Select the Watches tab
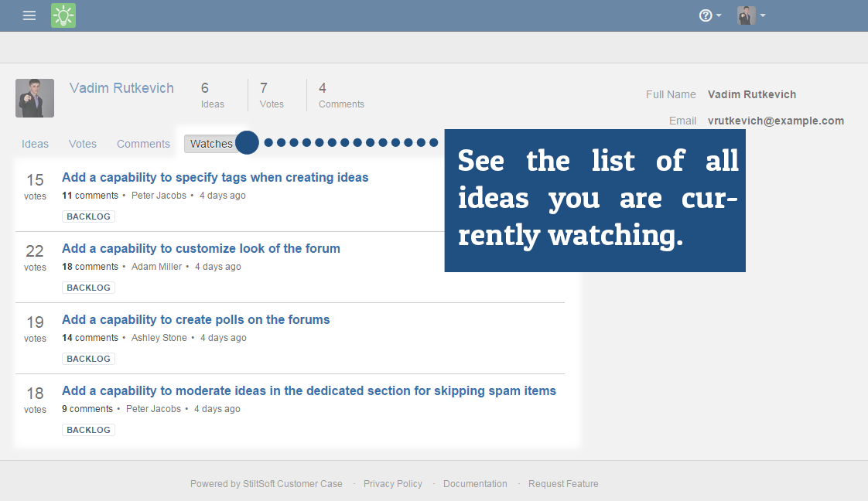The height and width of the screenshot is (501, 868). pyautogui.click(x=211, y=144)
